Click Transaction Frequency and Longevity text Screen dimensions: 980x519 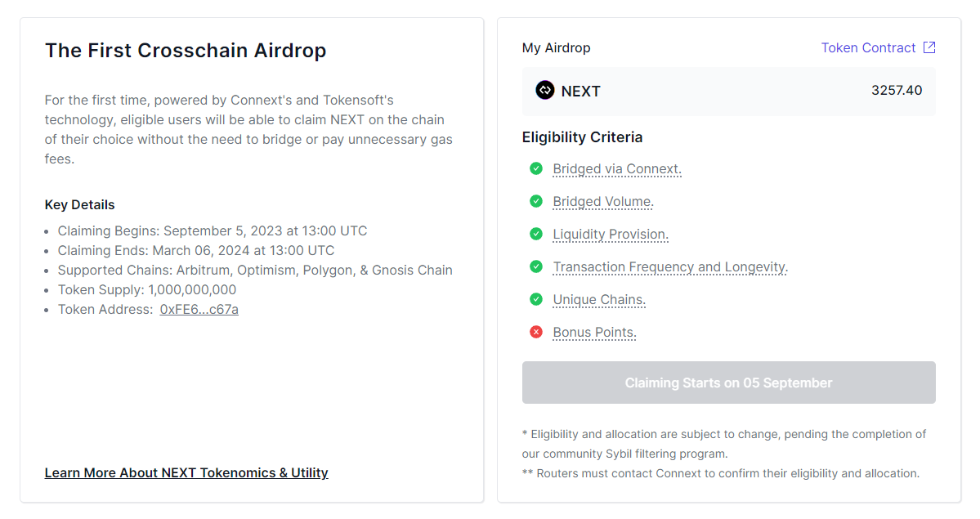click(x=670, y=267)
